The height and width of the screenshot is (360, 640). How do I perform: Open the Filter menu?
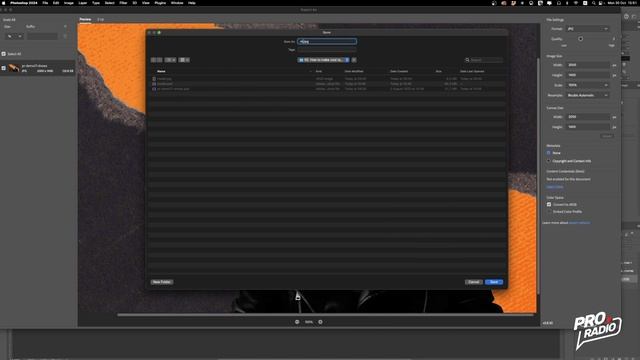pyautogui.click(x=123, y=3)
